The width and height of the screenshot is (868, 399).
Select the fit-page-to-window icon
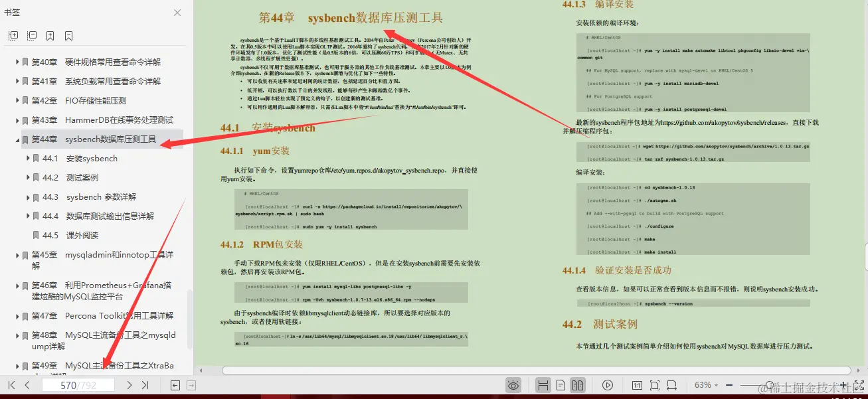coord(654,385)
